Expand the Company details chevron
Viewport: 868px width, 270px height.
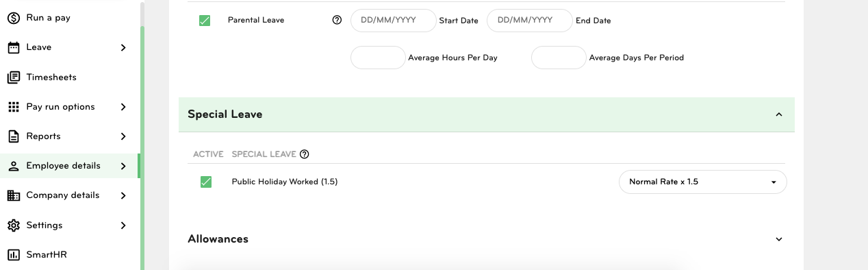tap(123, 195)
